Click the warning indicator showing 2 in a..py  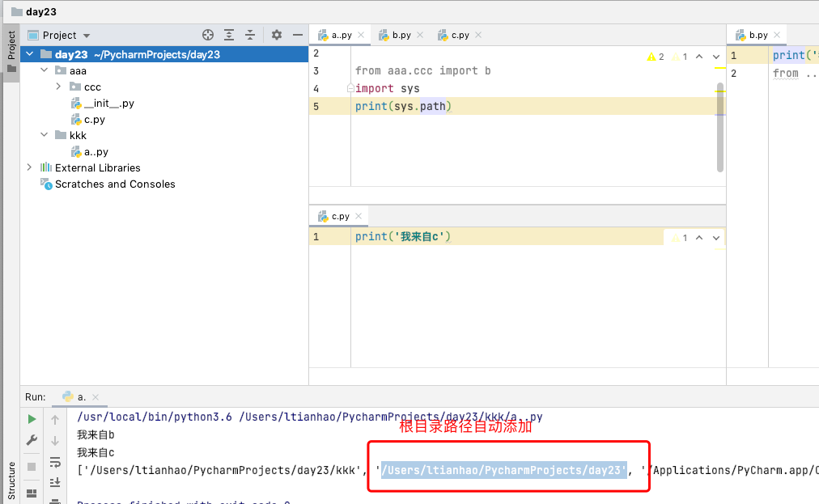(x=656, y=57)
